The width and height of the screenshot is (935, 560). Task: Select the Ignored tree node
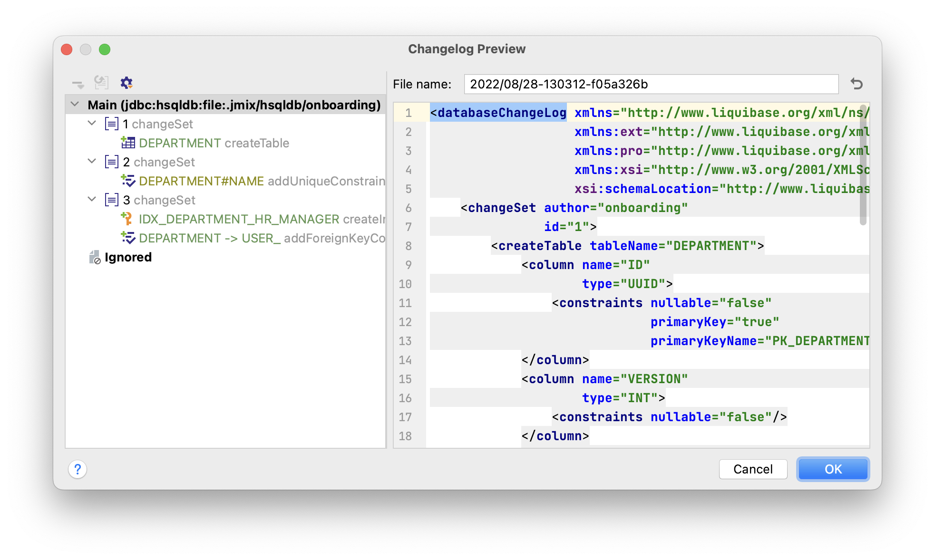pyautogui.click(x=225, y=257)
